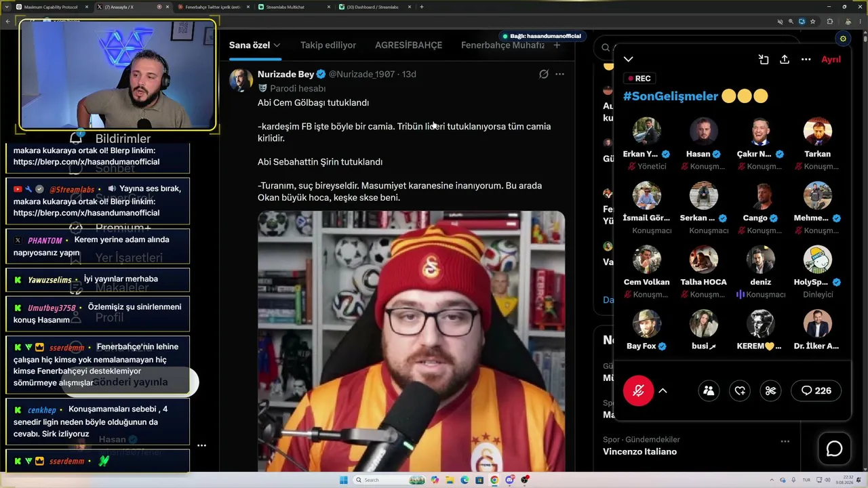Open HolySp... listener avatar
Image resolution: width=868 pixels, height=488 pixels.
817,260
